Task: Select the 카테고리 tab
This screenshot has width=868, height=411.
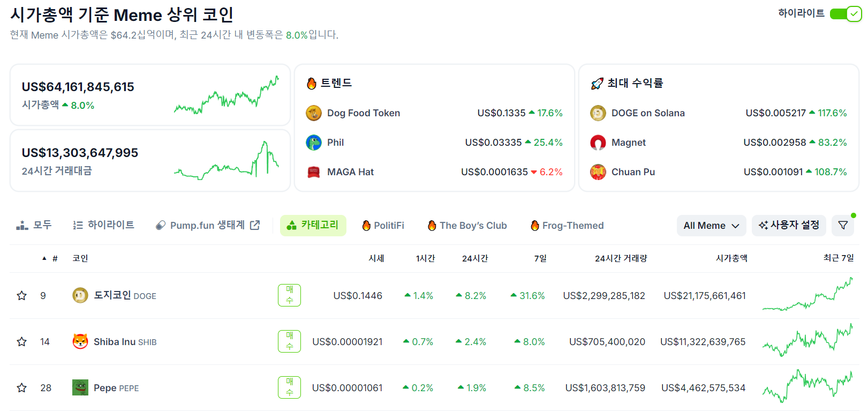Action: [313, 226]
